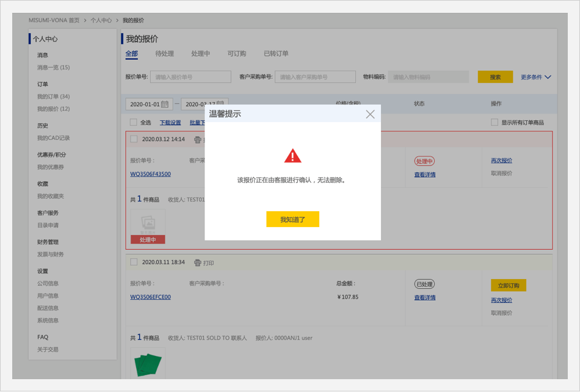This screenshot has width=580, height=392.
Task: Click the 立即订购 order button
Action: point(508,286)
